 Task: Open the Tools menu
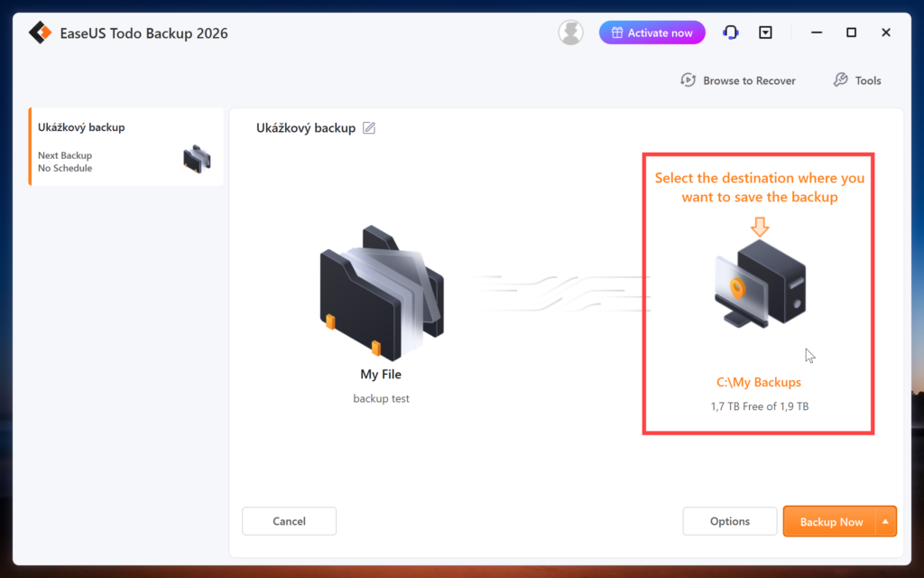point(857,80)
